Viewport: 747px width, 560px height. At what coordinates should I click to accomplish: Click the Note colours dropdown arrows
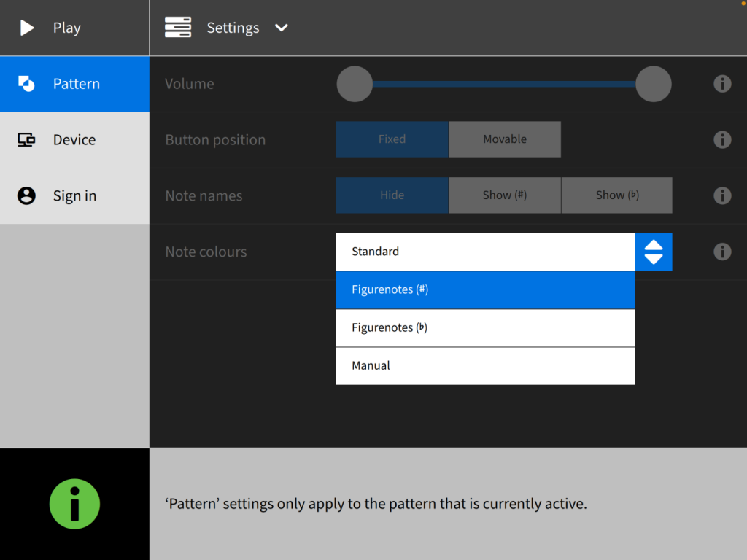(654, 252)
